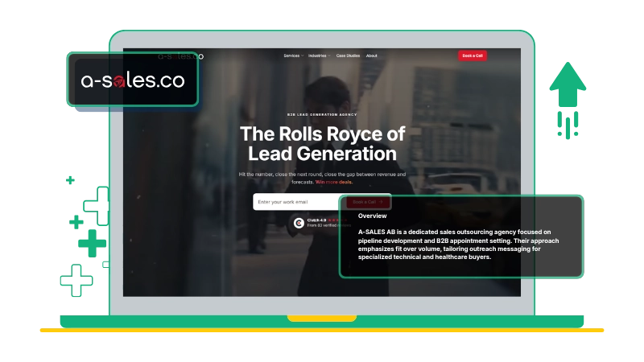Open the About page link
The height and width of the screenshot is (362, 644).
(371, 56)
